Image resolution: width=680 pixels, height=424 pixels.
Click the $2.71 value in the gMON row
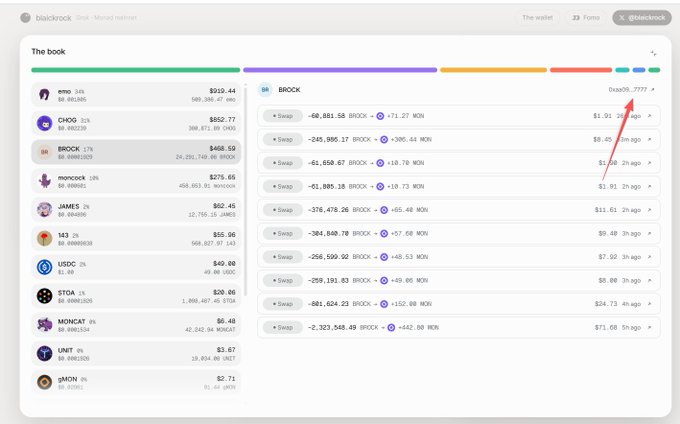pyautogui.click(x=226, y=378)
